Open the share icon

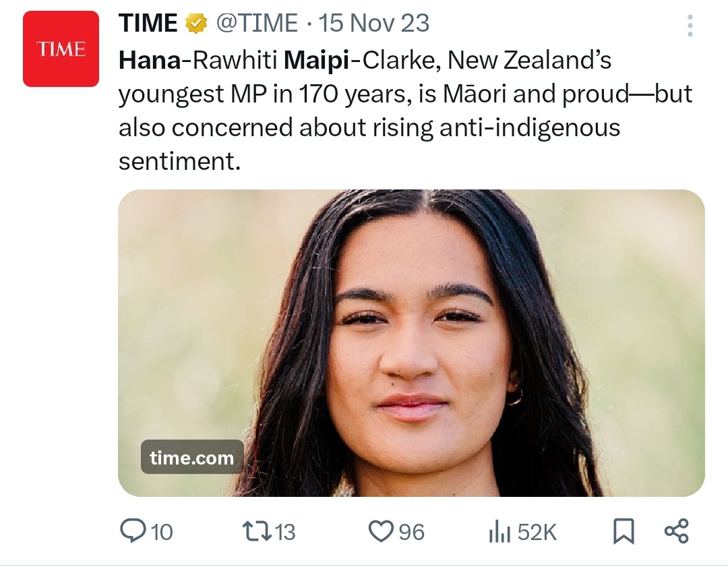pos(676,531)
